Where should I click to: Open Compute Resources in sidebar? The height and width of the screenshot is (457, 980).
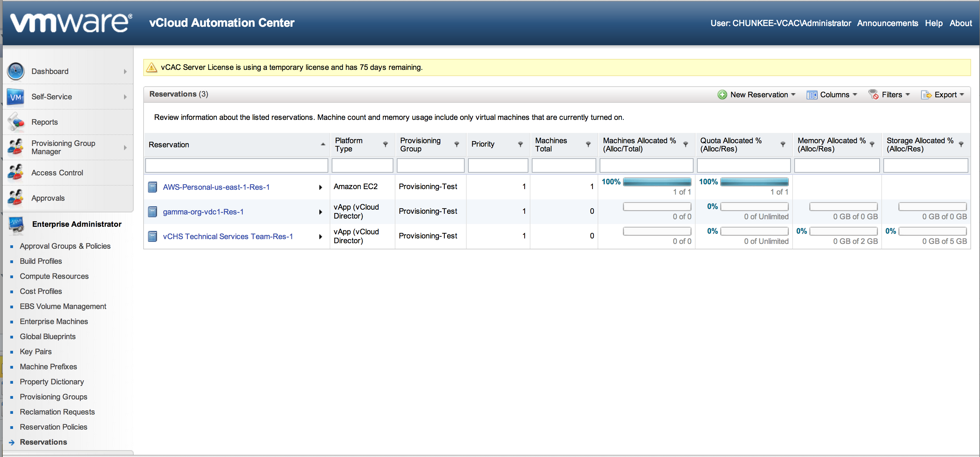(54, 276)
